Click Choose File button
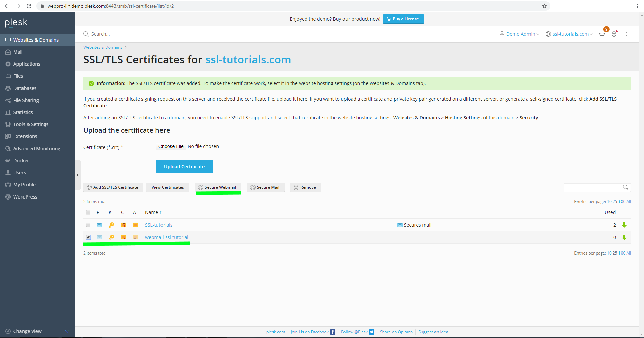644x338 pixels. pyautogui.click(x=171, y=146)
